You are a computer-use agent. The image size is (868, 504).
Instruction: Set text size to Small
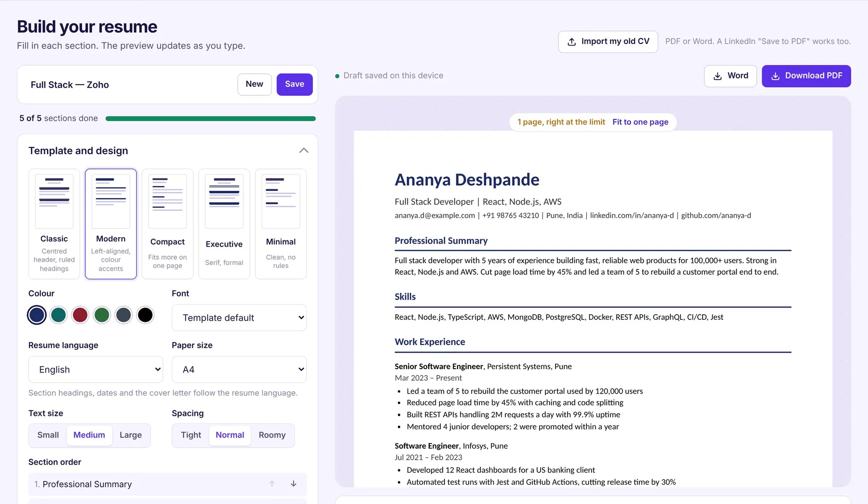(48, 435)
